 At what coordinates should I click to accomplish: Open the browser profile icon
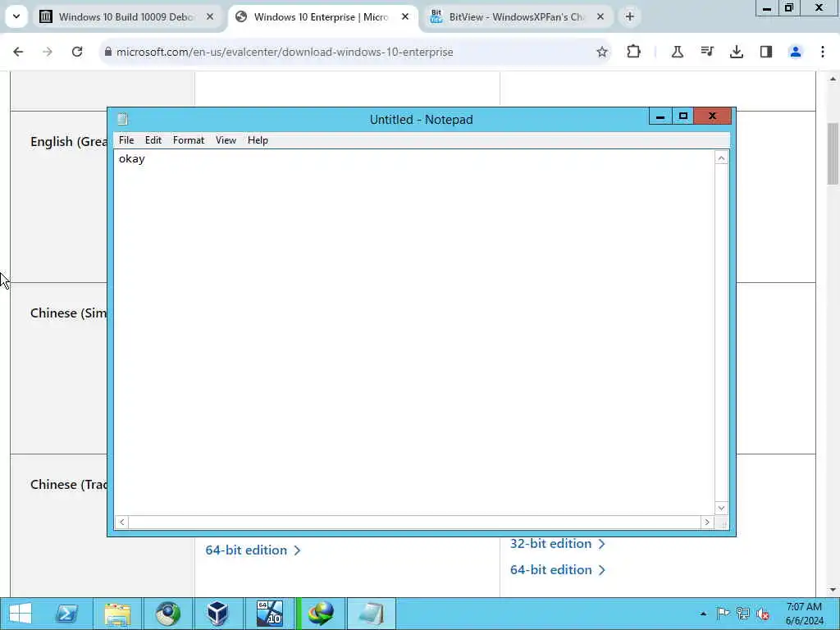point(796,52)
